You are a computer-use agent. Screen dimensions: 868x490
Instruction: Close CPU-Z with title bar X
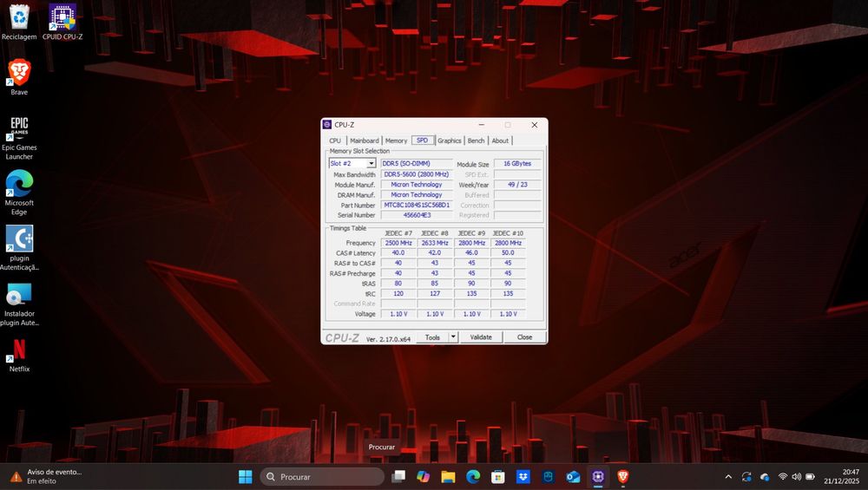(534, 125)
